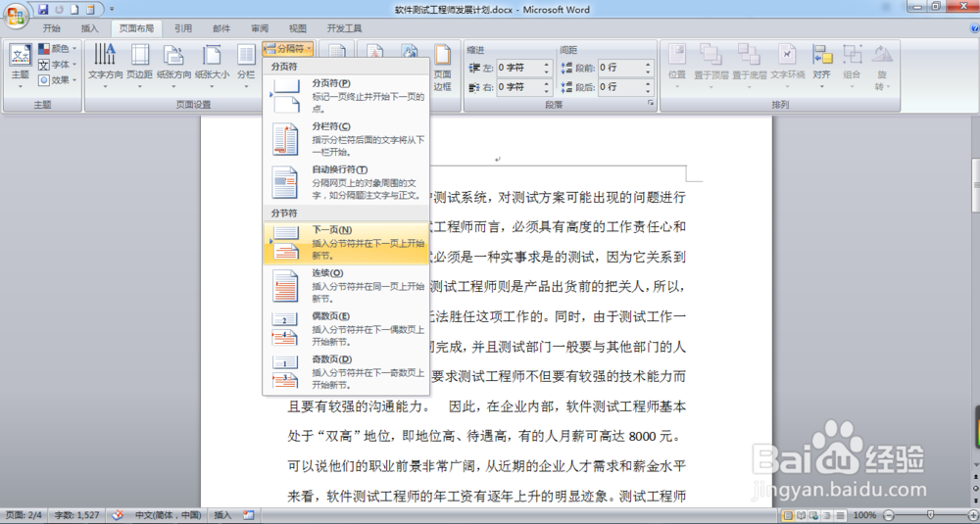Click the proofing check status icon

pos(118,515)
